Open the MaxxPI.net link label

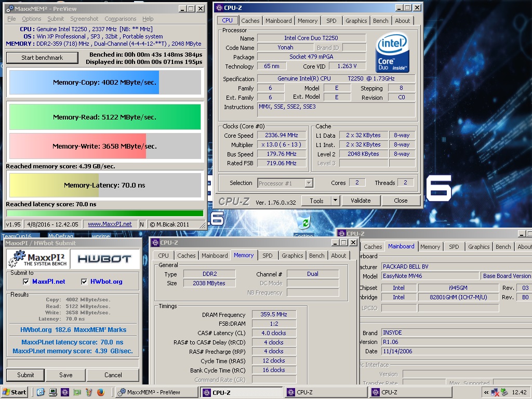click(48, 282)
